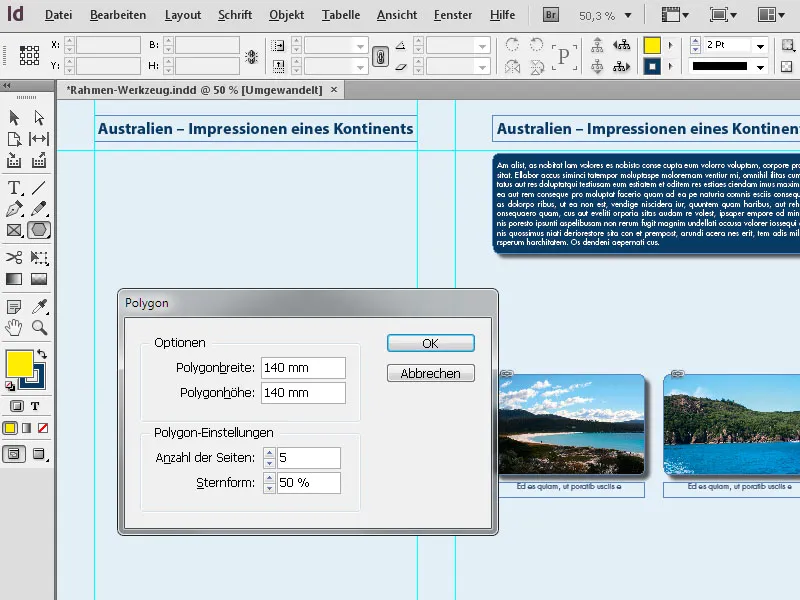Toggle Normal view mode button
Image resolution: width=800 pixels, height=600 pixels.
pos(14,454)
